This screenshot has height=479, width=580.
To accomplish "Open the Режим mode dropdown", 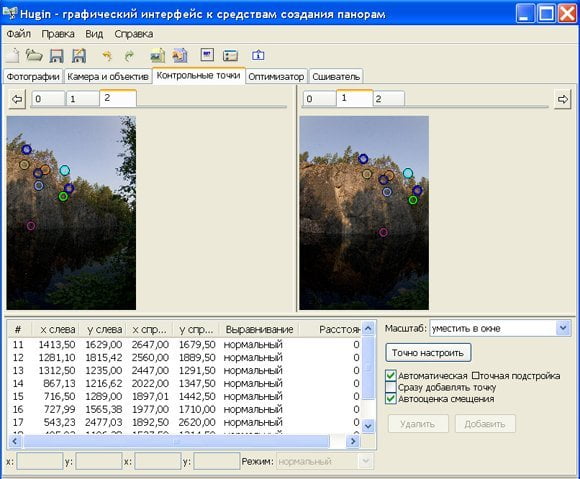I will (365, 461).
